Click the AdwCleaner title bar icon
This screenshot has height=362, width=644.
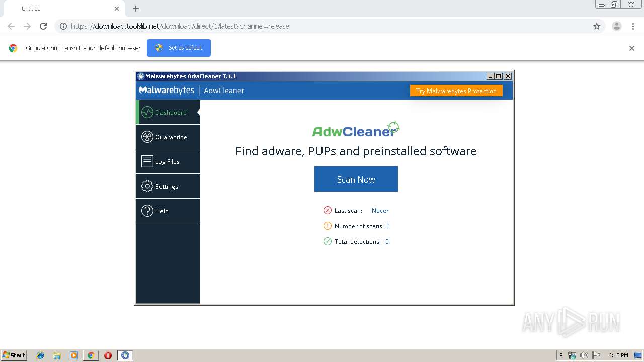tap(140, 76)
